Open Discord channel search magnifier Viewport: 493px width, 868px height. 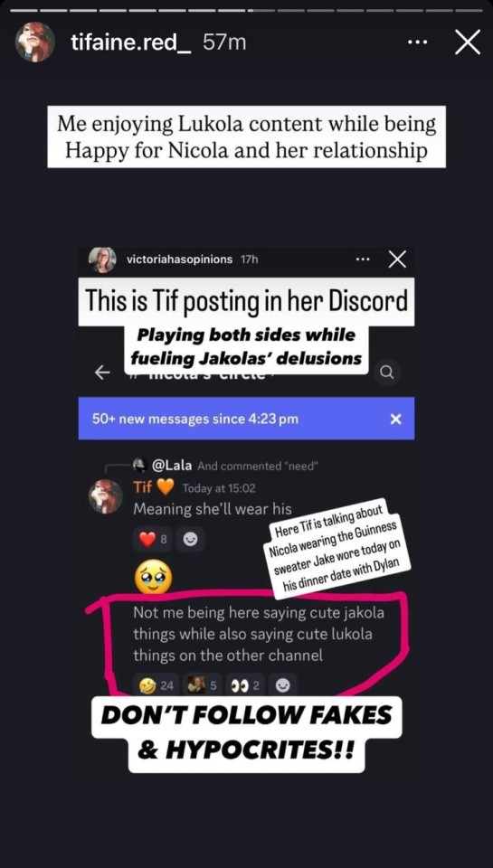pyautogui.click(x=388, y=373)
